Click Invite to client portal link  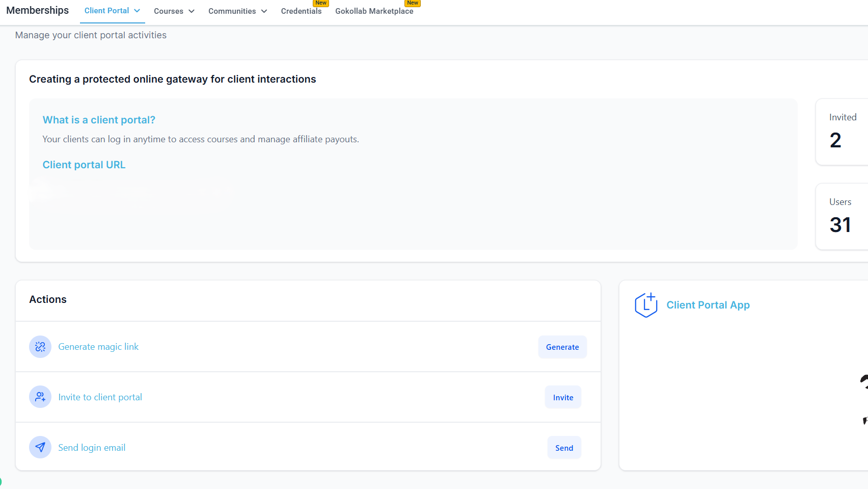(100, 397)
